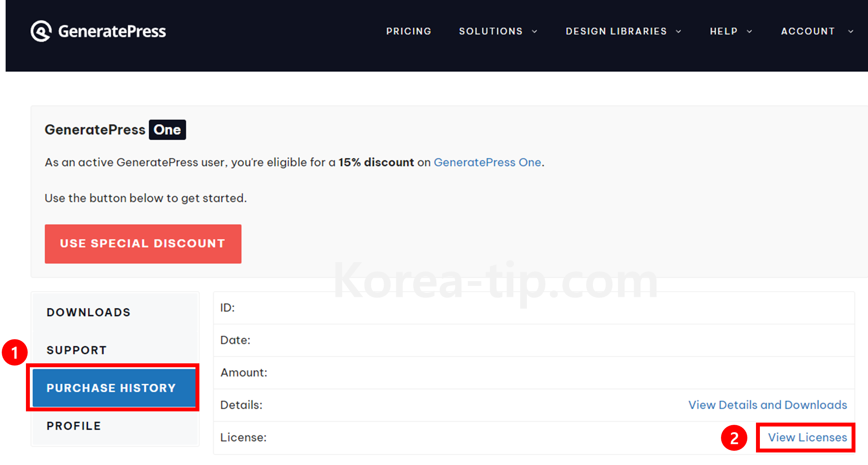
Task: Click the Use Special Discount button
Action: coord(143,244)
